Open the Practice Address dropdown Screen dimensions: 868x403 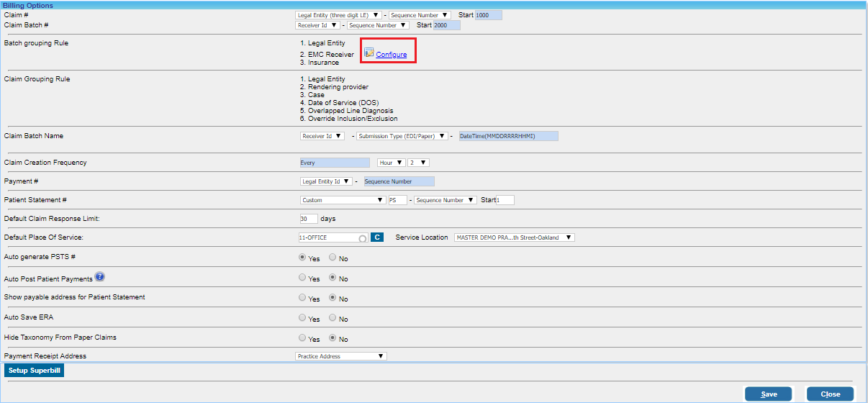click(x=341, y=356)
